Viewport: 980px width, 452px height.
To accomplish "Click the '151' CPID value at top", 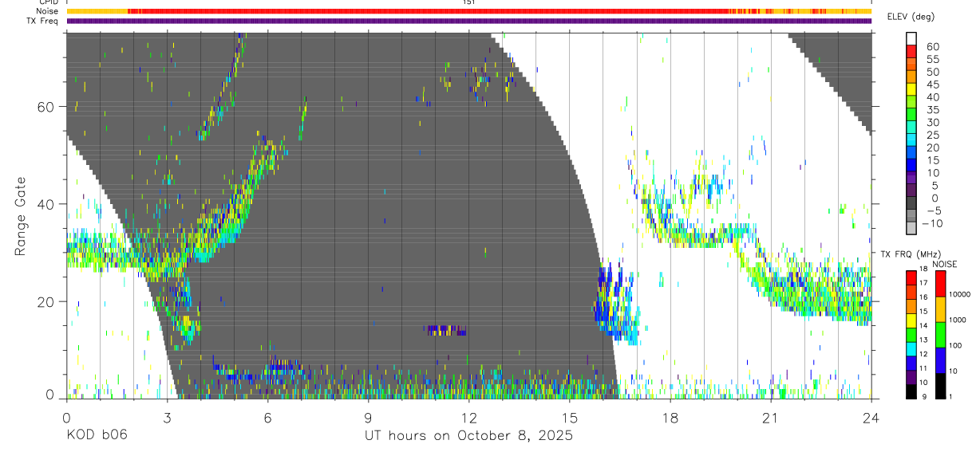I will [468, 2].
